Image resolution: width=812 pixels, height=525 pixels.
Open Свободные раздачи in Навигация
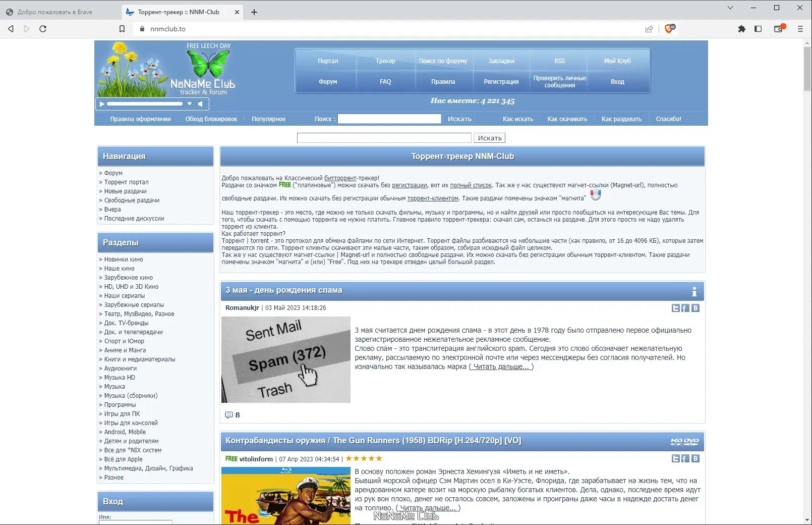132,200
